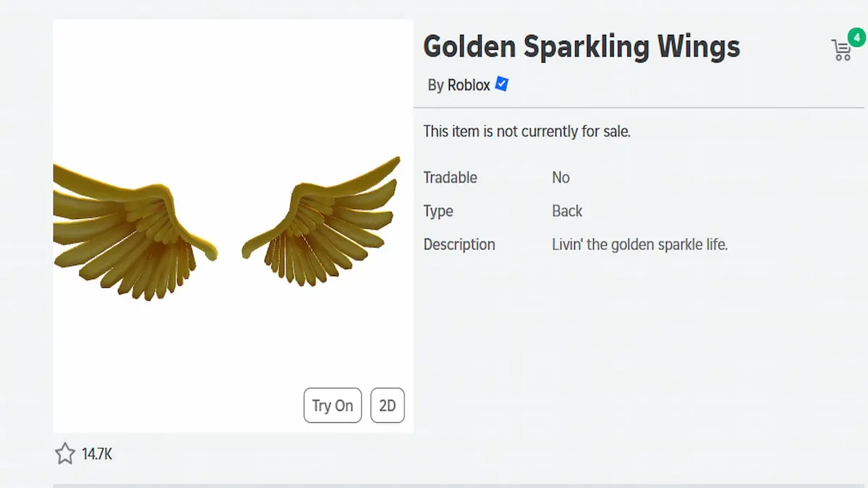
Task: Click the Type label
Action: [x=438, y=211]
